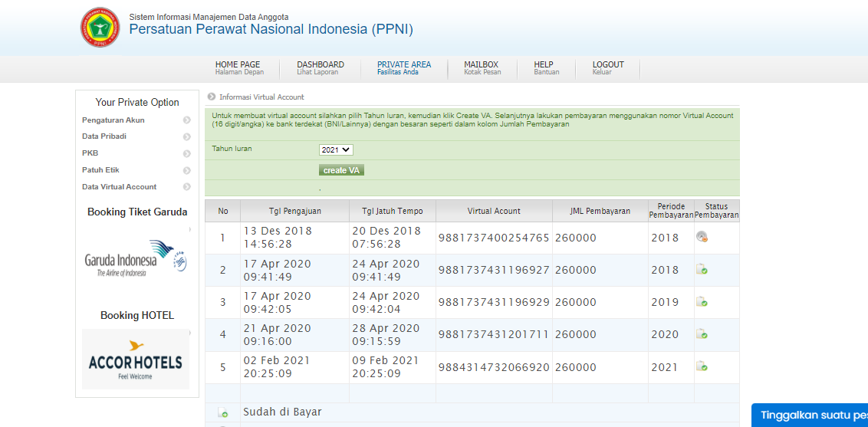Viewport: 868px width, 427px height.
Task: Open the HELP menu item
Action: [547, 68]
